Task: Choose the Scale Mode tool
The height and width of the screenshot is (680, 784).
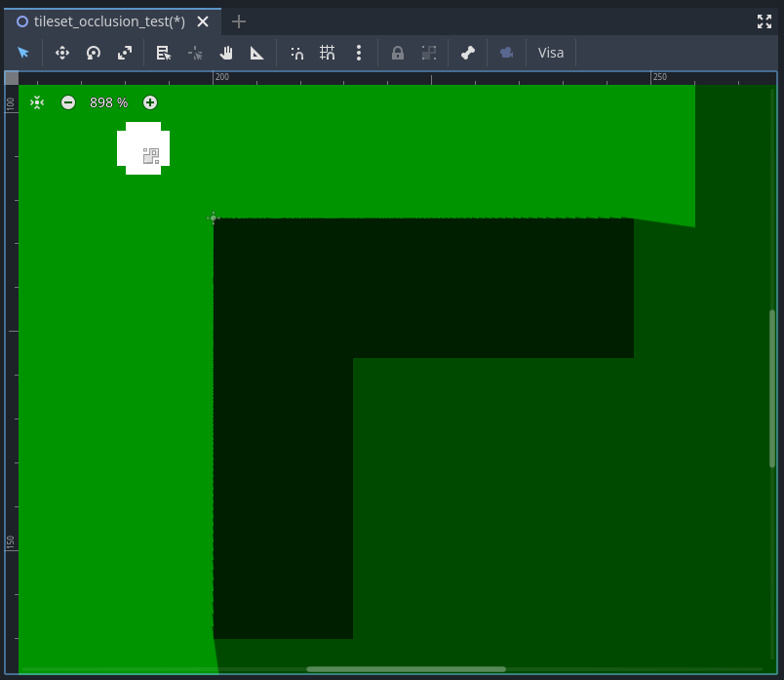Action: point(125,53)
